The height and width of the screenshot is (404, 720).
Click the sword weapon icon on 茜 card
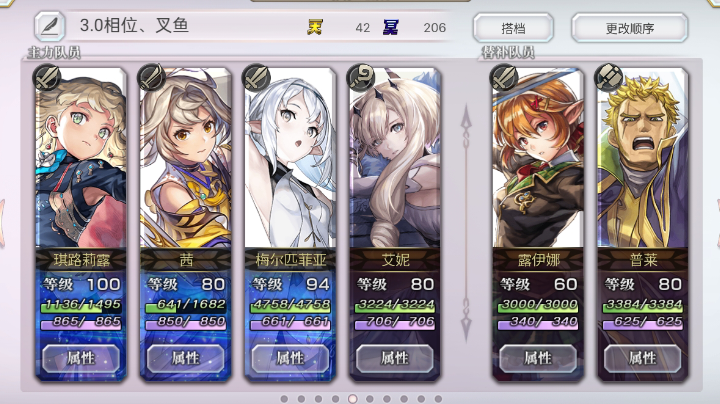click(x=151, y=77)
